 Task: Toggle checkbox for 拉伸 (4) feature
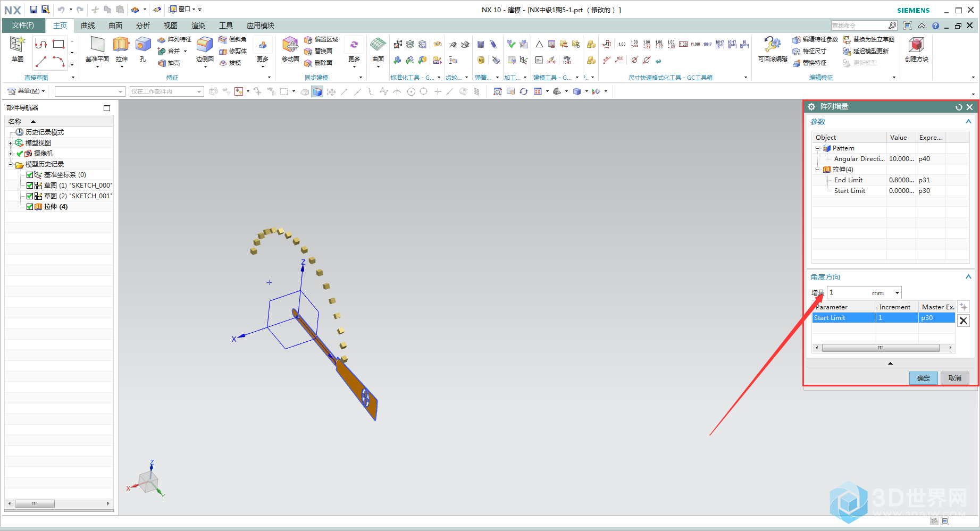pyautogui.click(x=30, y=207)
